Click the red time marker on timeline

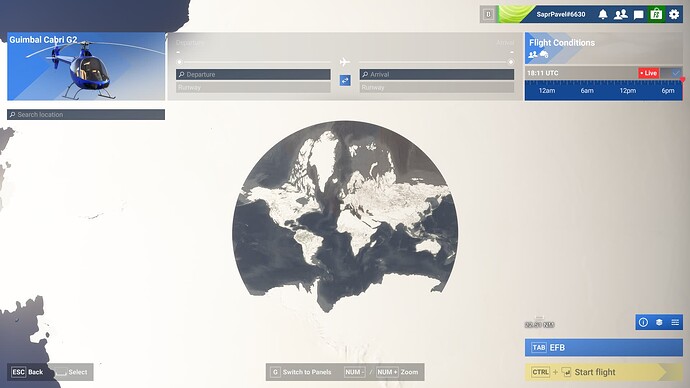pyautogui.click(x=683, y=80)
